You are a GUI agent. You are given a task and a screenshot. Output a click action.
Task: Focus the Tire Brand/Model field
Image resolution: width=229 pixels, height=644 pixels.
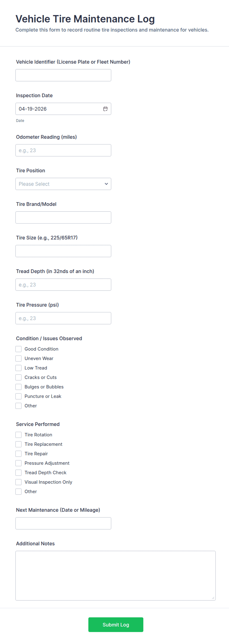pos(63,218)
